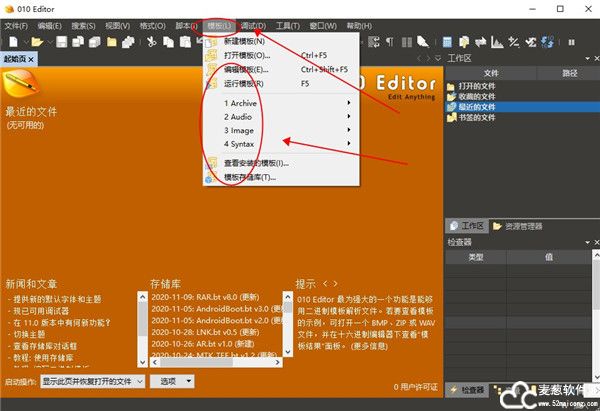Open the Calculator toolbar icon

click(x=447, y=42)
